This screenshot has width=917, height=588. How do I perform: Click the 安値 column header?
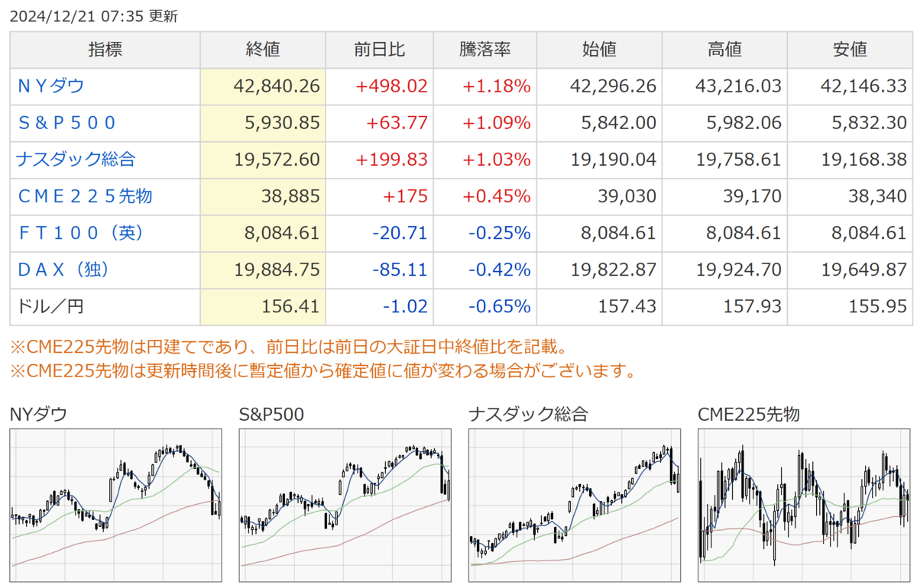click(x=850, y=50)
